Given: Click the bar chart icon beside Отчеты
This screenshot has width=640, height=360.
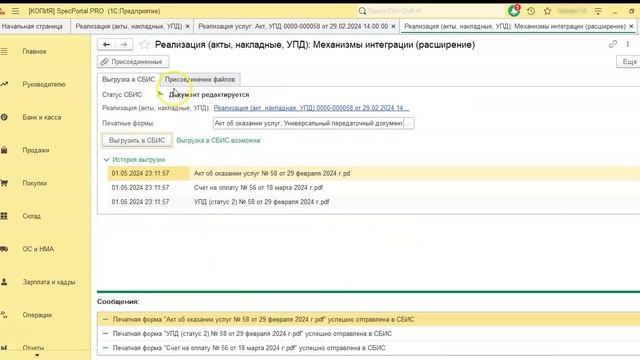Looking at the screenshot, I should [4, 348].
